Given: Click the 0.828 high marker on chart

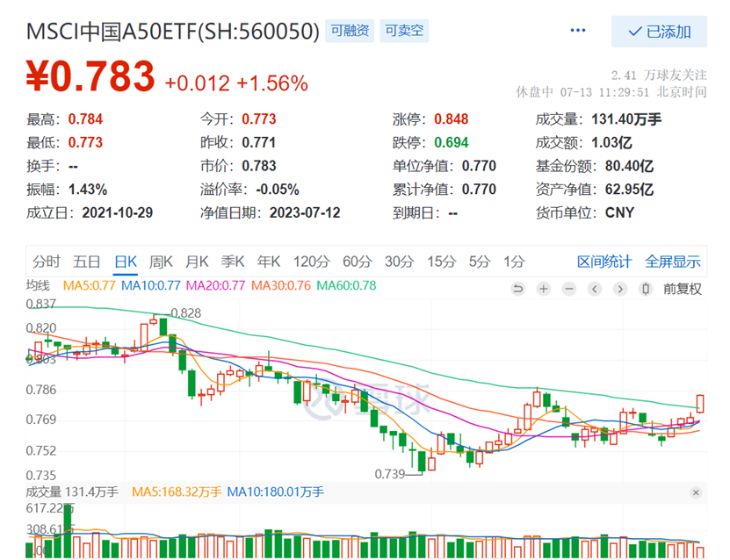Looking at the screenshot, I should click(185, 313).
